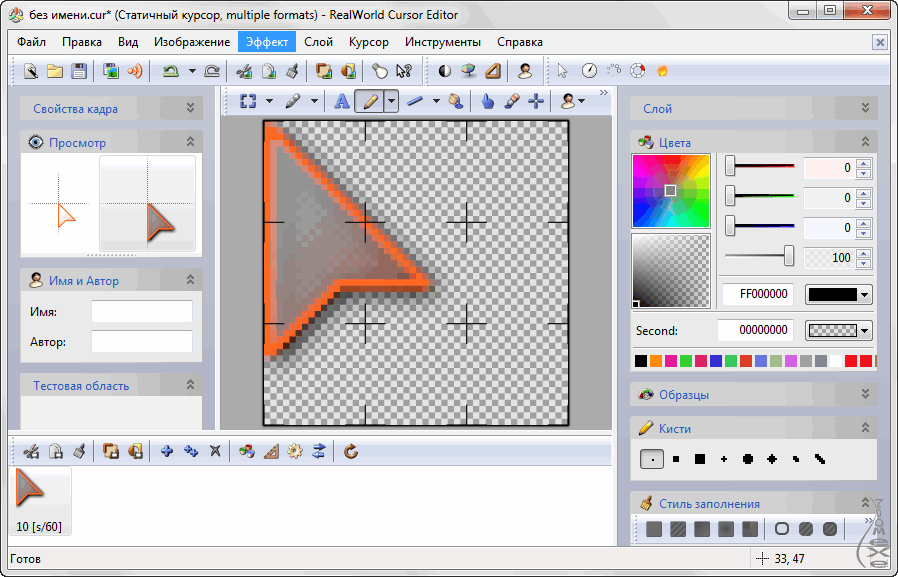Collapse the Цвета panel using its chevron
Image resolution: width=898 pixels, height=577 pixels.
point(864,142)
